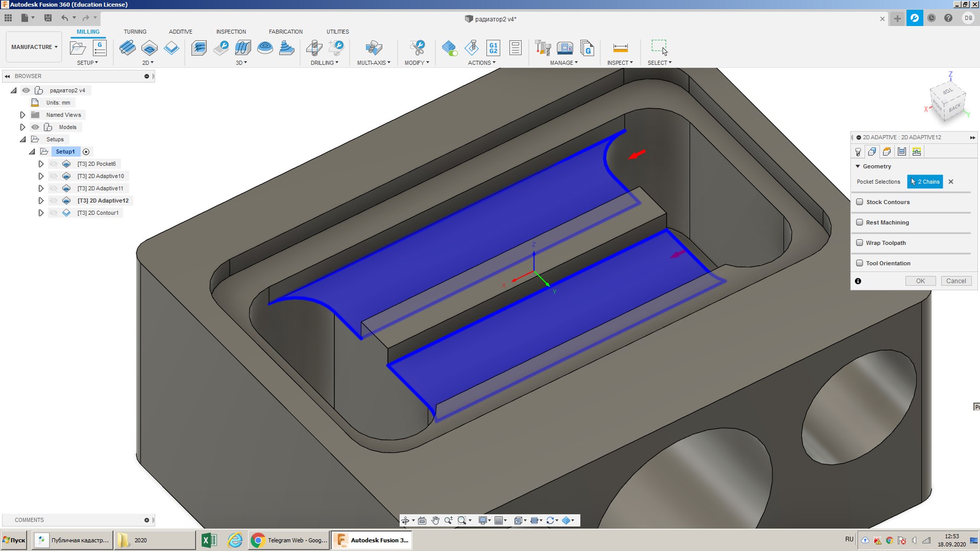Expand the Named Views tree node
This screenshot has height=551, width=980.
(x=22, y=115)
